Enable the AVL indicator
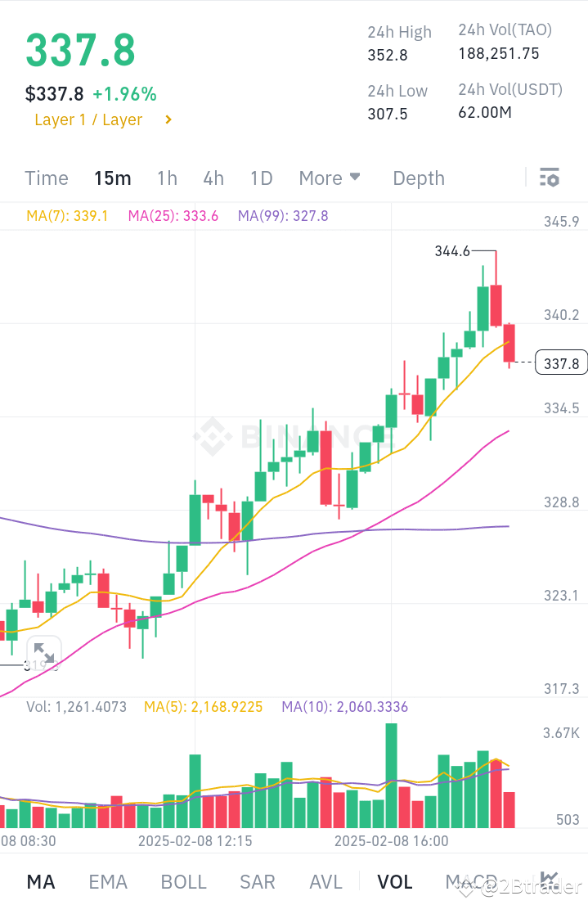 click(x=326, y=881)
